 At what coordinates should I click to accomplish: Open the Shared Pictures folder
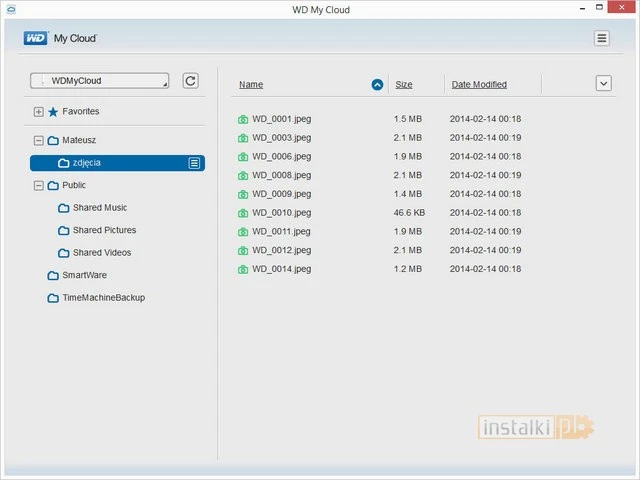[x=104, y=230]
